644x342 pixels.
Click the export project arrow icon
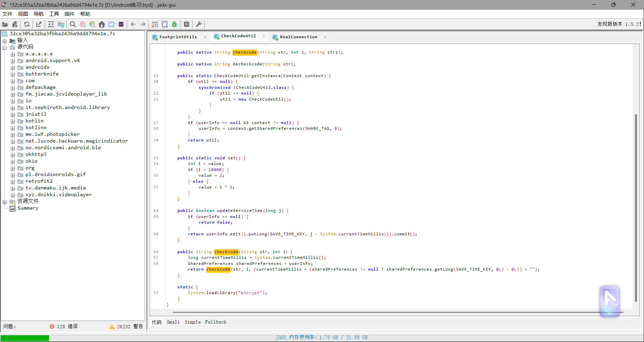(x=39, y=24)
